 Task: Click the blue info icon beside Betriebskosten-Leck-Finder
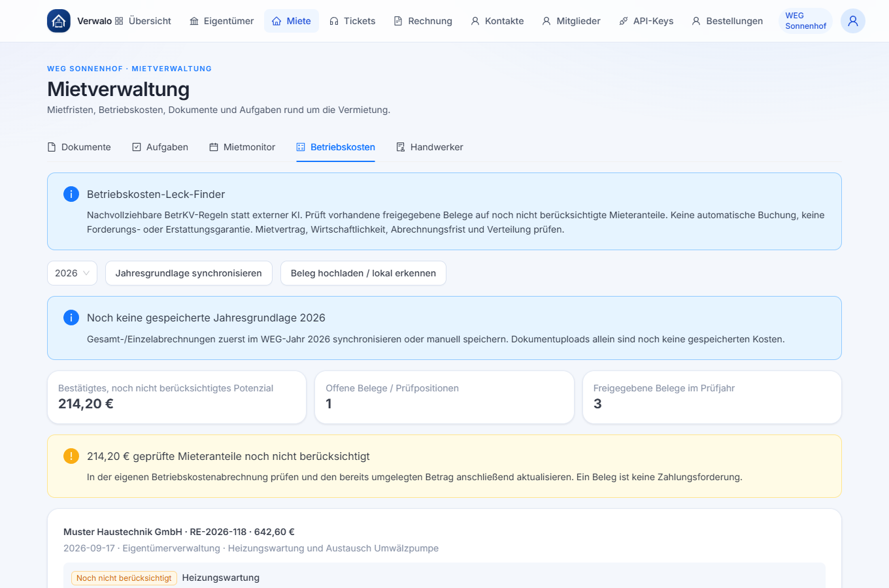71,194
